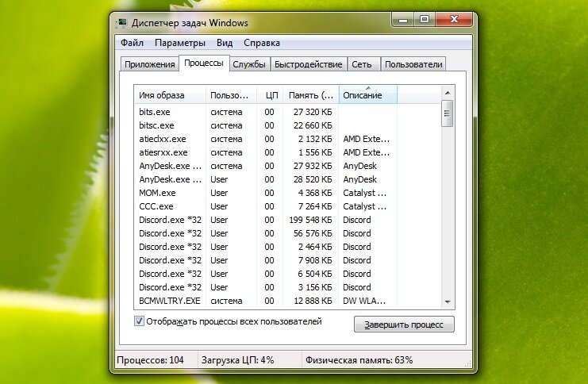This screenshot has height=384, width=588.
Task: Click 27 320 КБ memory value
Action: pos(313,112)
